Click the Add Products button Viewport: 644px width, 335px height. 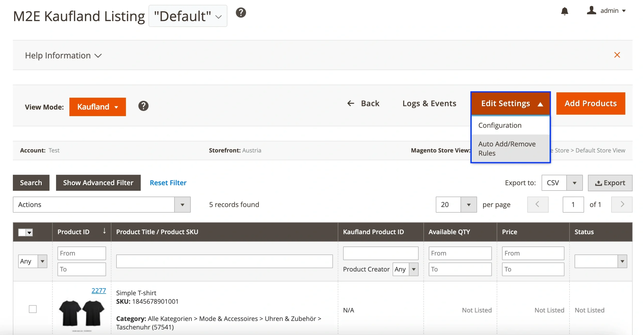click(590, 103)
